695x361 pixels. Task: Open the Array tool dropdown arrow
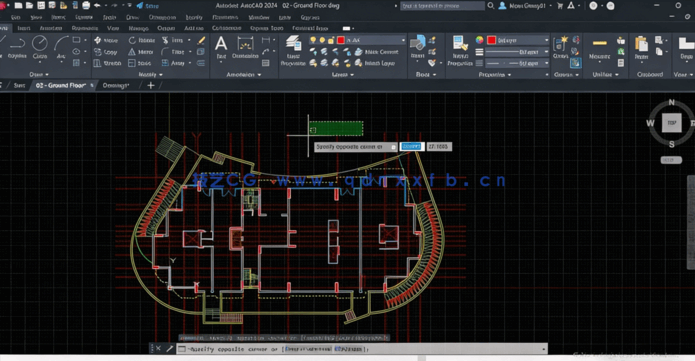[189, 63]
